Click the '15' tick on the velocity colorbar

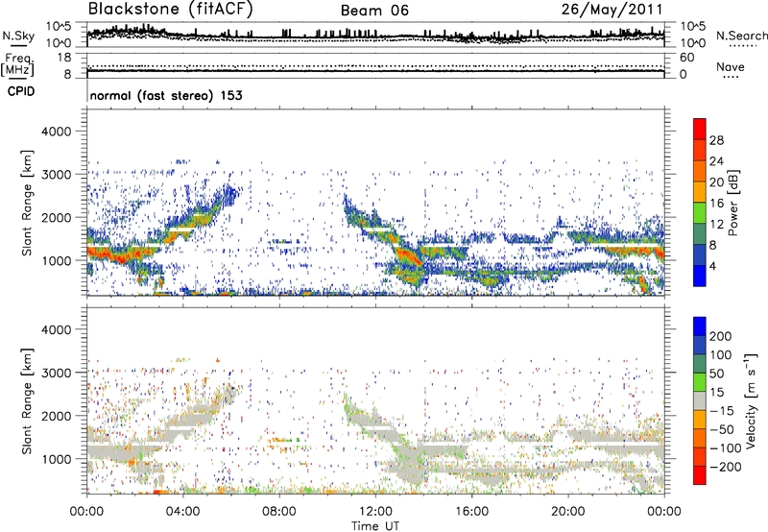point(716,392)
